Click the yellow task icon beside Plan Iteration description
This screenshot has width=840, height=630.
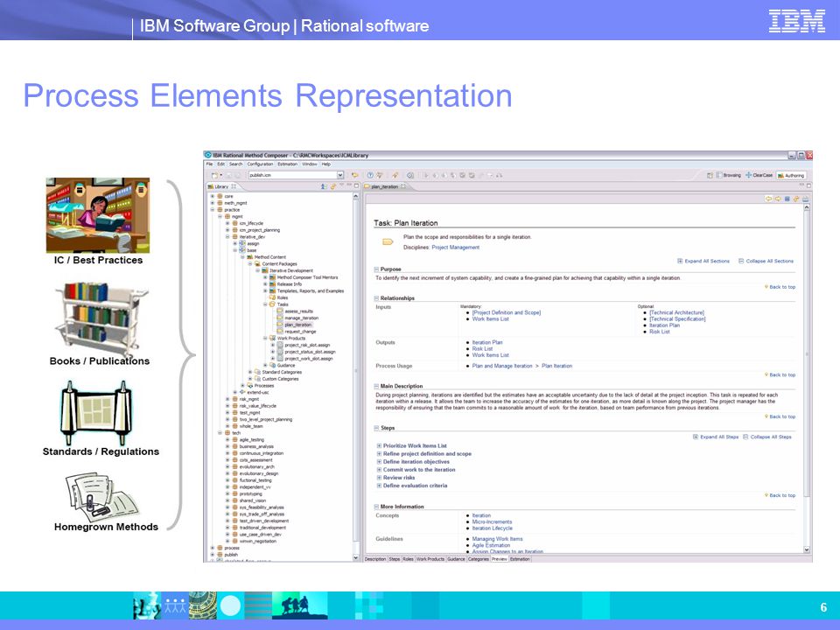point(388,242)
